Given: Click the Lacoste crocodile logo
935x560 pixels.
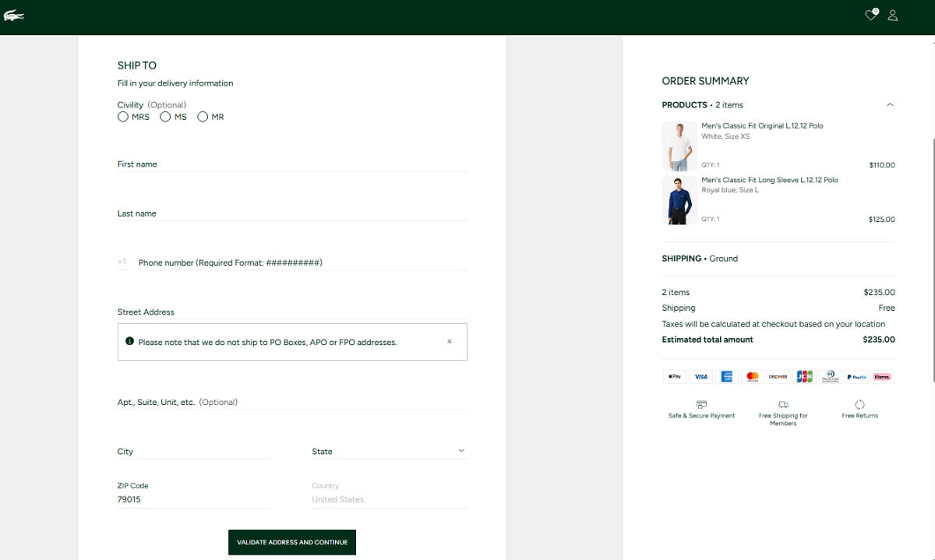Looking at the screenshot, I should pos(14,16).
